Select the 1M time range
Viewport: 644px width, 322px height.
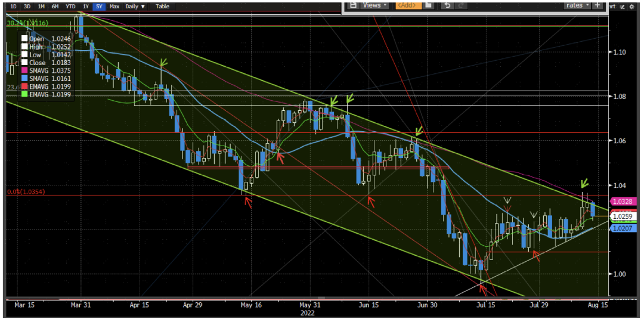tap(41, 7)
